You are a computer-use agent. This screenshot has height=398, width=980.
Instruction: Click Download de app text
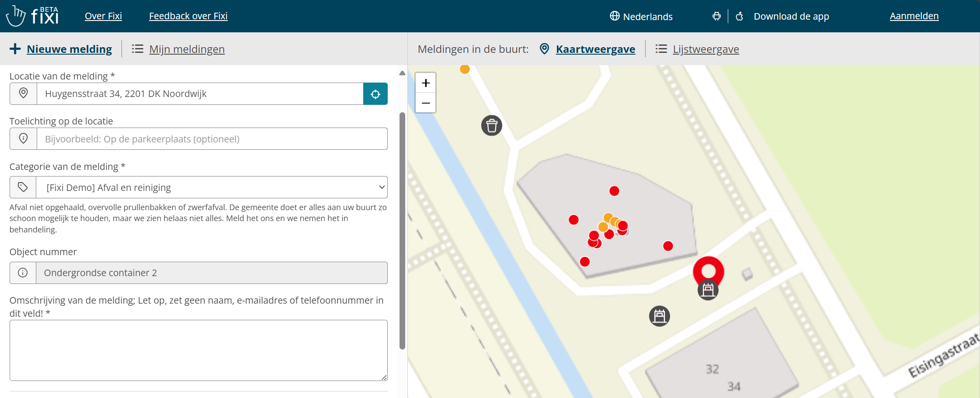click(791, 17)
